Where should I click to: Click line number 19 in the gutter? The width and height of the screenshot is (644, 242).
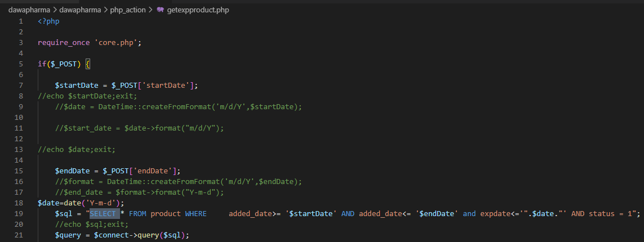[x=19, y=213]
